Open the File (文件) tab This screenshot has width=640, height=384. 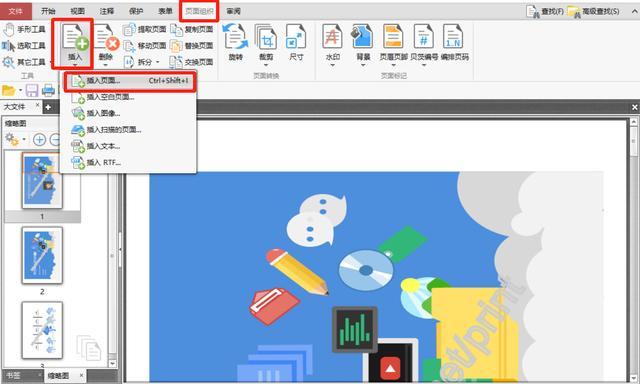16,11
